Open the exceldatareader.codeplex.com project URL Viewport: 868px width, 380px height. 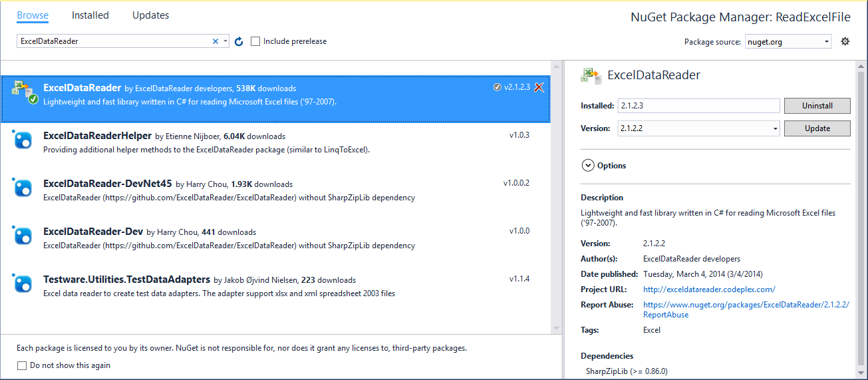click(709, 289)
